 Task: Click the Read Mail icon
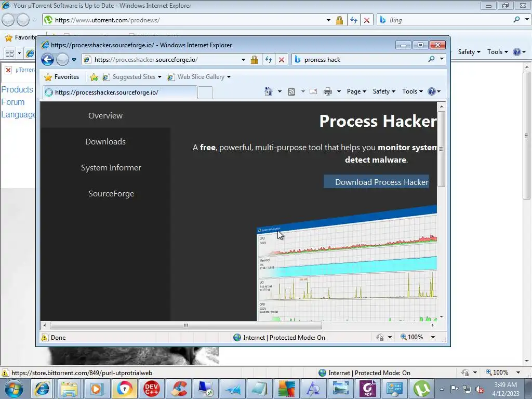(313, 91)
